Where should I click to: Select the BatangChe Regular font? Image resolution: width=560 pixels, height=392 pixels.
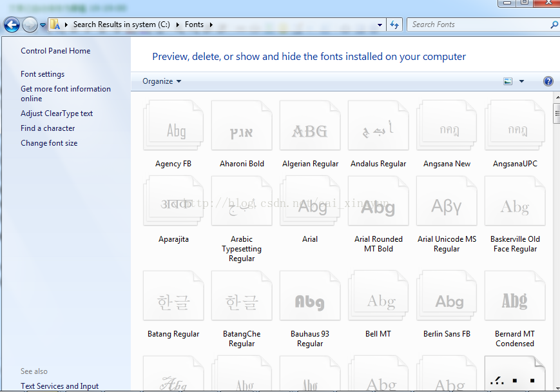click(242, 309)
